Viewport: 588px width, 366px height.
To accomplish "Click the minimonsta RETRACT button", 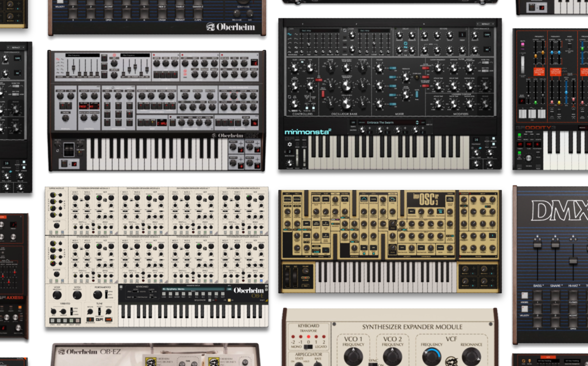I will pyautogui.click(x=485, y=24).
